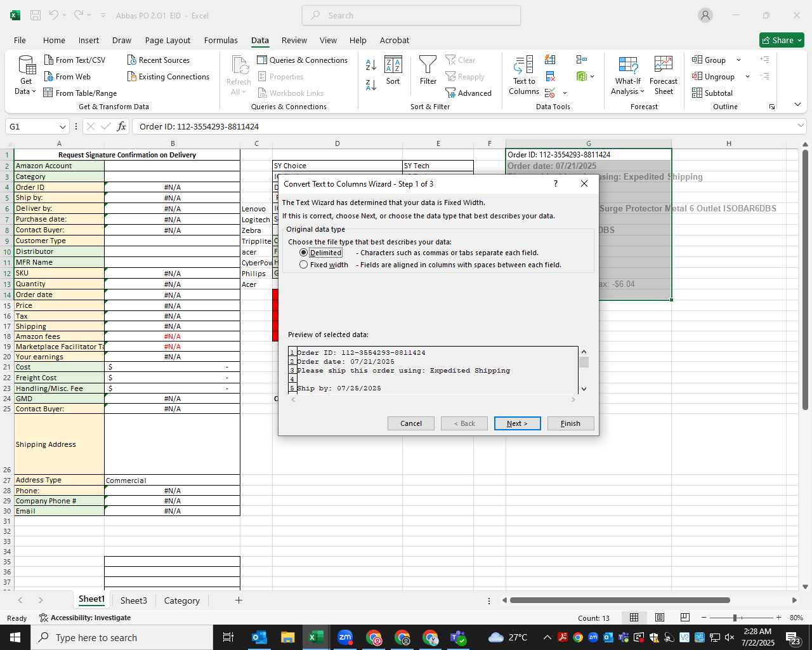Switch to Page Layout view

click(660, 618)
